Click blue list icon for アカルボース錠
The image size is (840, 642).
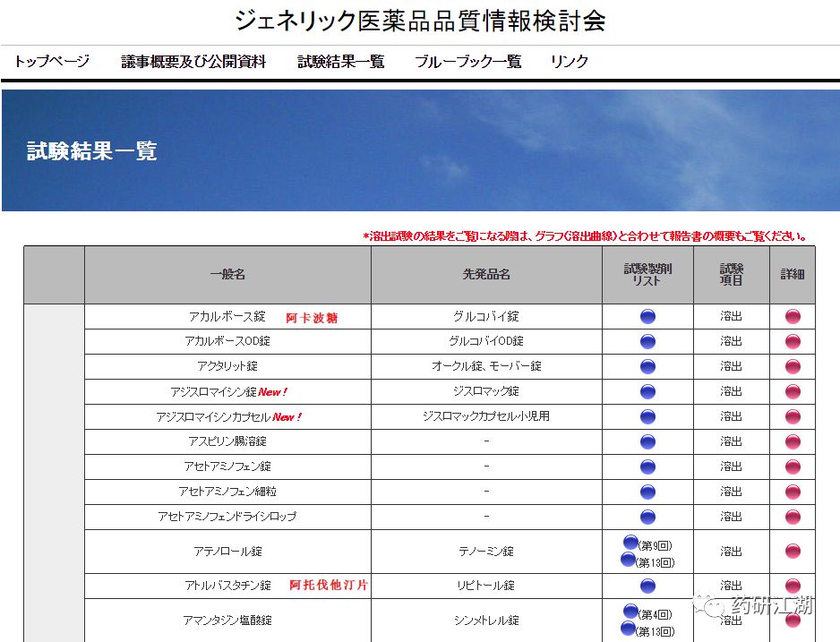[647, 316]
